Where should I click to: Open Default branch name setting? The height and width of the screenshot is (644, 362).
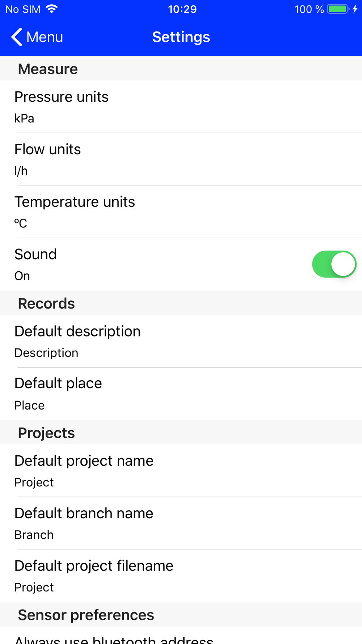[181, 523]
